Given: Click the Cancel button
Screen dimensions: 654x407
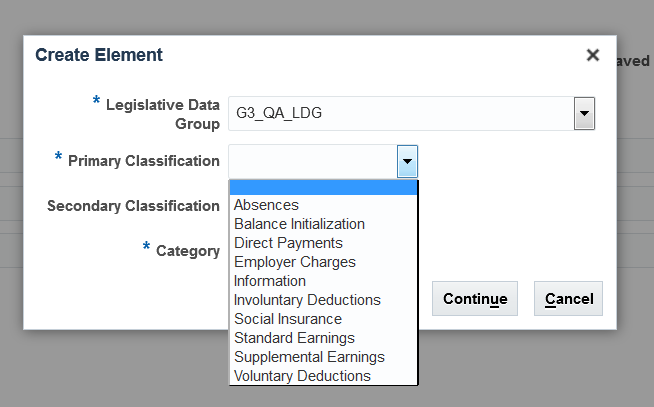Looking at the screenshot, I should 569,299.
